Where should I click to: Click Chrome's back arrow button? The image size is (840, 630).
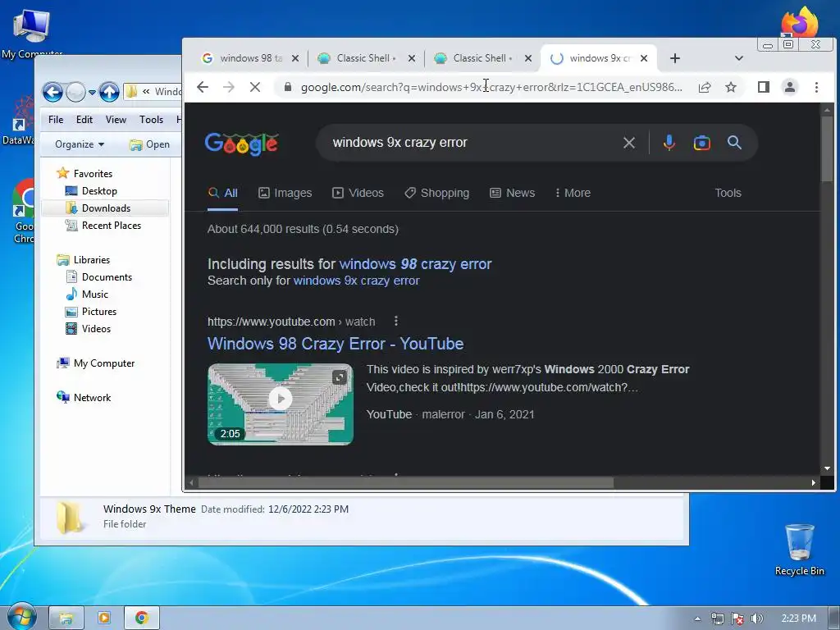pyautogui.click(x=203, y=87)
